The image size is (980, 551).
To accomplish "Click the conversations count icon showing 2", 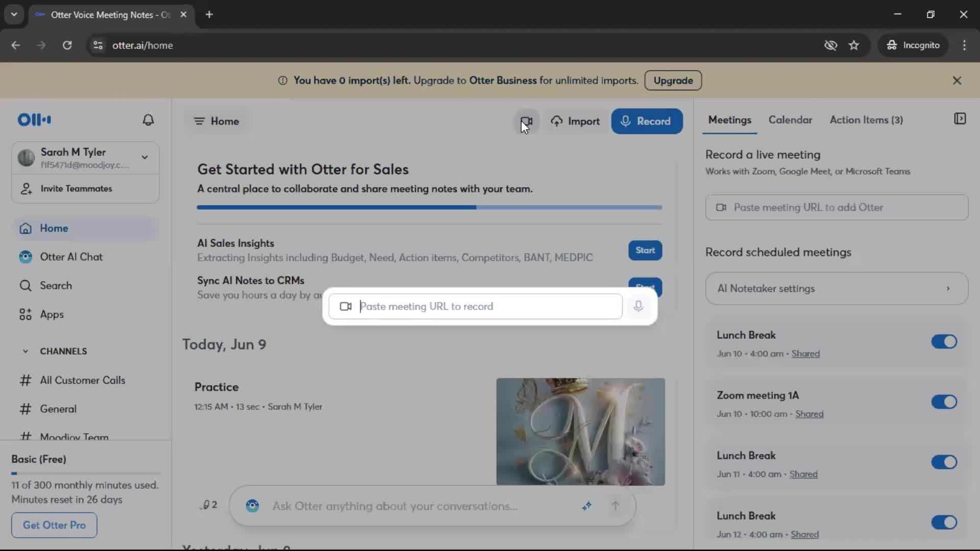I will click(209, 505).
